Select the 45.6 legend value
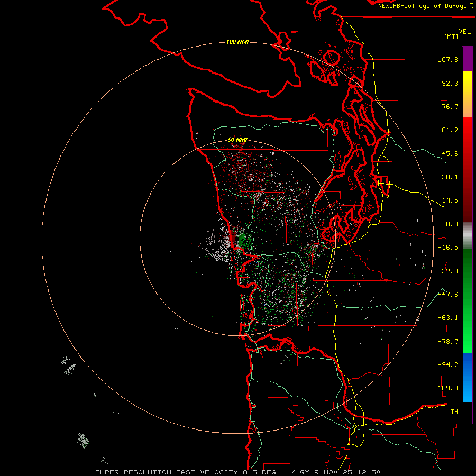The image size is (476, 476). [450, 153]
